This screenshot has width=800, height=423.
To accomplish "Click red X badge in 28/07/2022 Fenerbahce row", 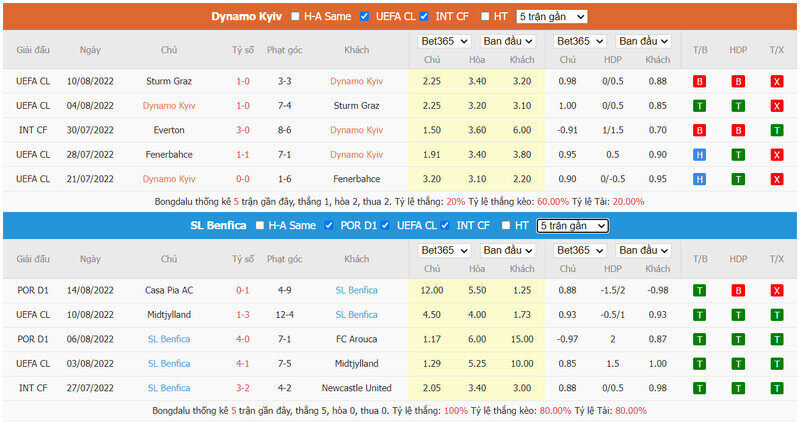I will click(x=777, y=155).
